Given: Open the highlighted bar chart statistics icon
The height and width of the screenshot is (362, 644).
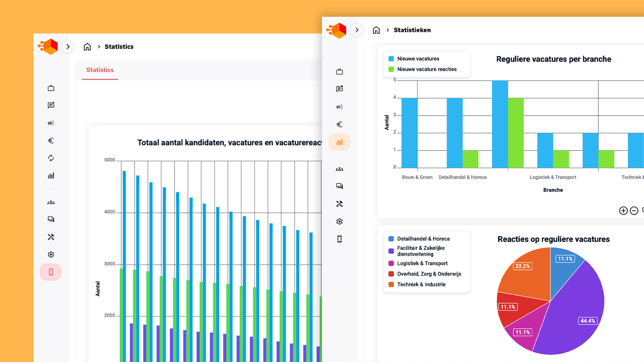Looking at the screenshot, I should click(339, 142).
